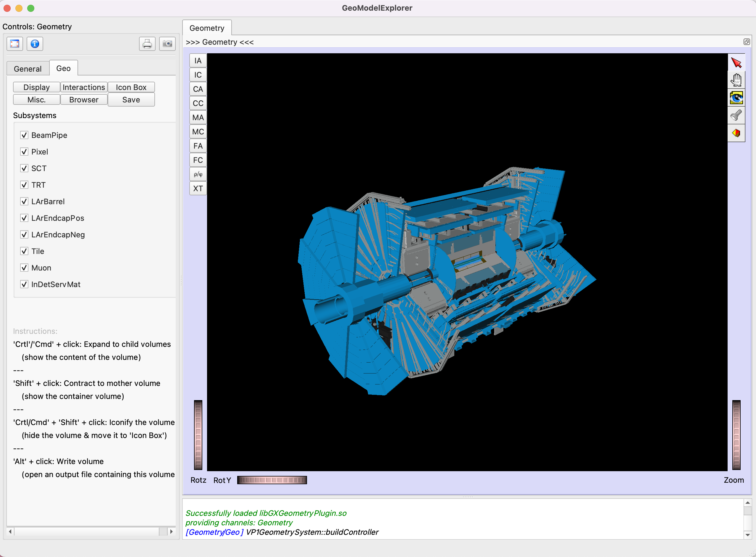Open the Display settings button
Viewport: 756px width, 557px height.
tap(37, 87)
